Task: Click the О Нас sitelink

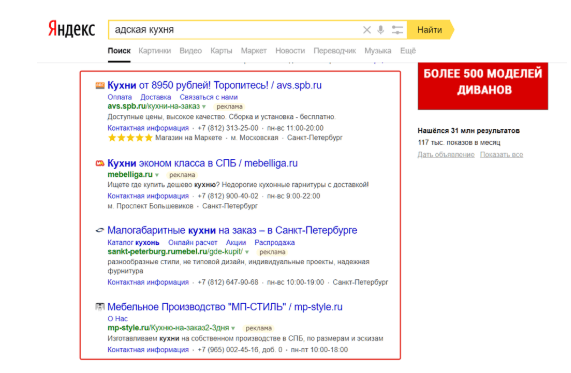Action: click(118, 319)
